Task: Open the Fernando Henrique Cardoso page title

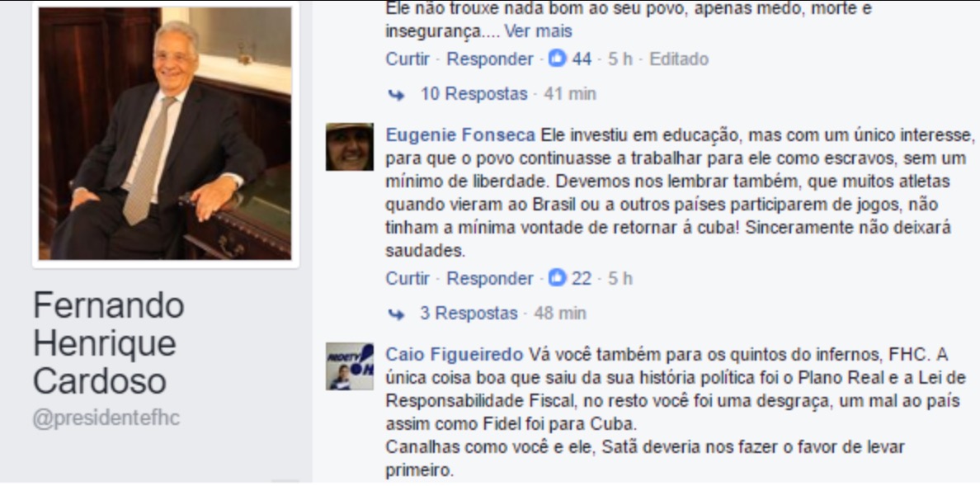Action: pyautogui.click(x=109, y=343)
